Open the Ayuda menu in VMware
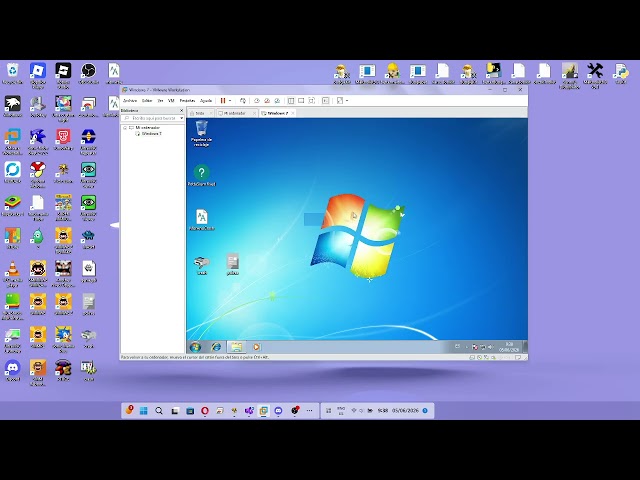 point(206,100)
